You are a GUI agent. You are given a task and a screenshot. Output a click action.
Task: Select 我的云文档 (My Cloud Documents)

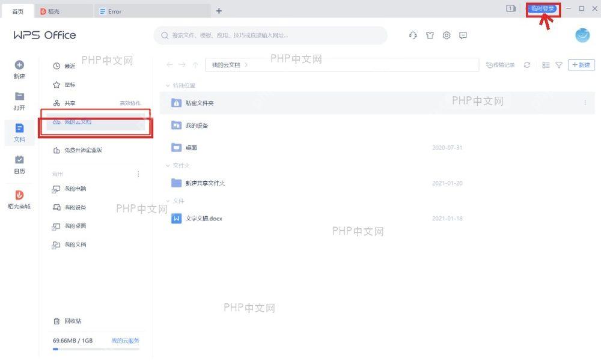[96, 122]
